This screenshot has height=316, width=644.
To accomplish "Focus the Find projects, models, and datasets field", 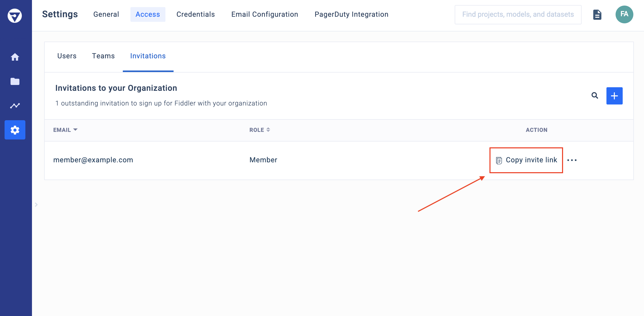I will [518, 14].
